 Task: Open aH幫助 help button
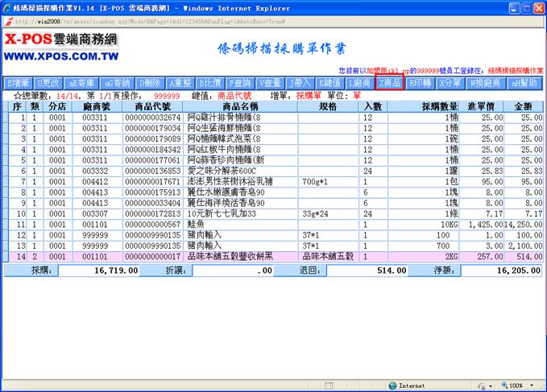click(x=524, y=83)
